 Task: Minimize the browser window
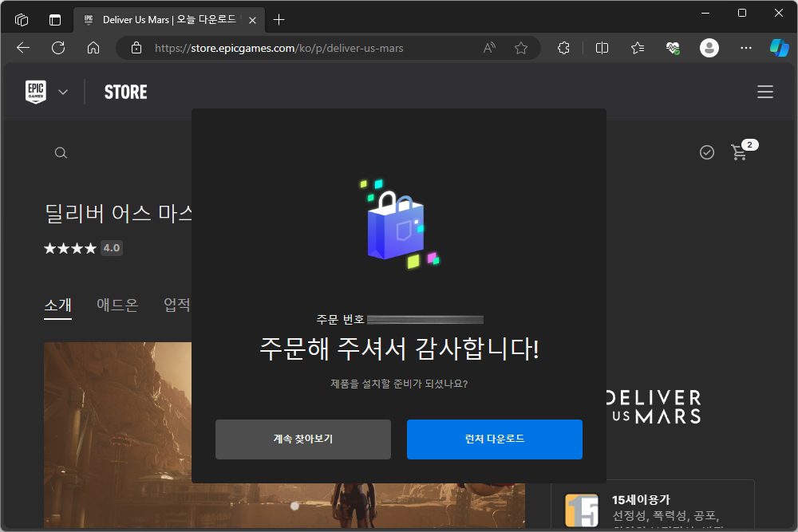click(705, 14)
